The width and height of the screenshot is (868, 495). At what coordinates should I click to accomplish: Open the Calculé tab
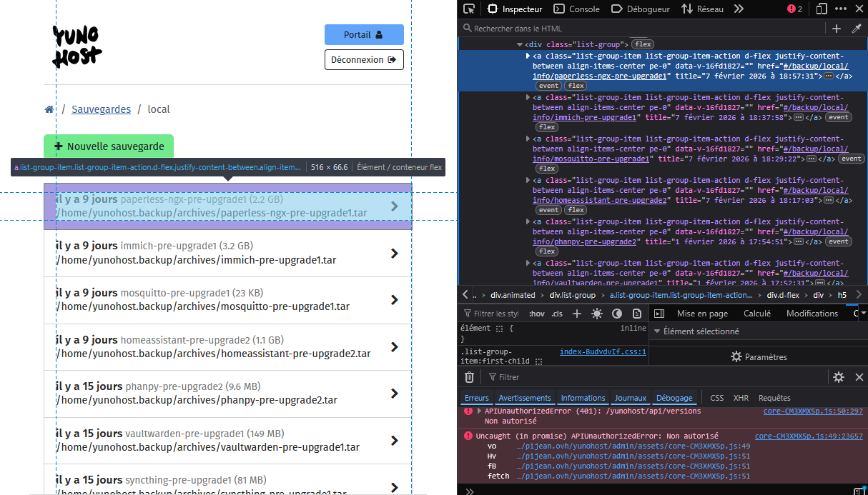756,314
